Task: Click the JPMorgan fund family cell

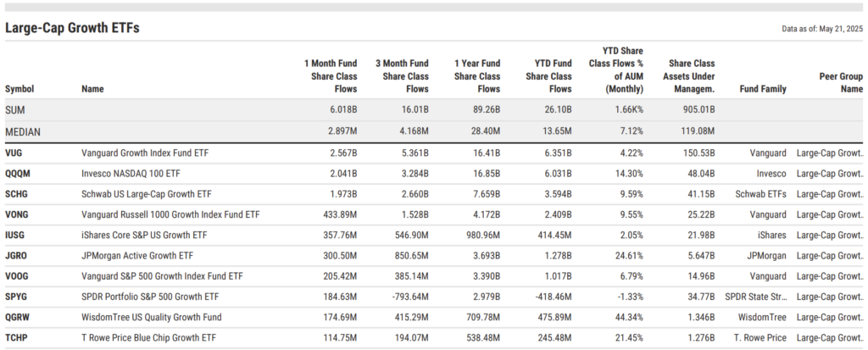Action: (x=766, y=256)
